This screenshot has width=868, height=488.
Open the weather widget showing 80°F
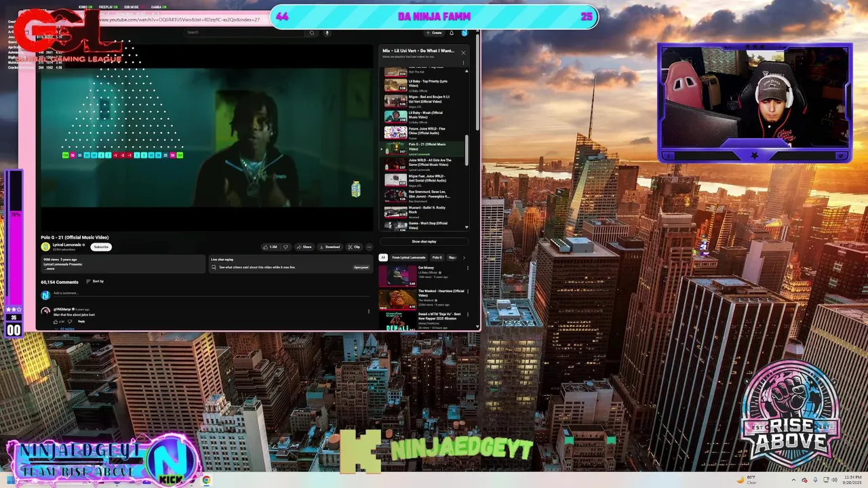pos(747,480)
